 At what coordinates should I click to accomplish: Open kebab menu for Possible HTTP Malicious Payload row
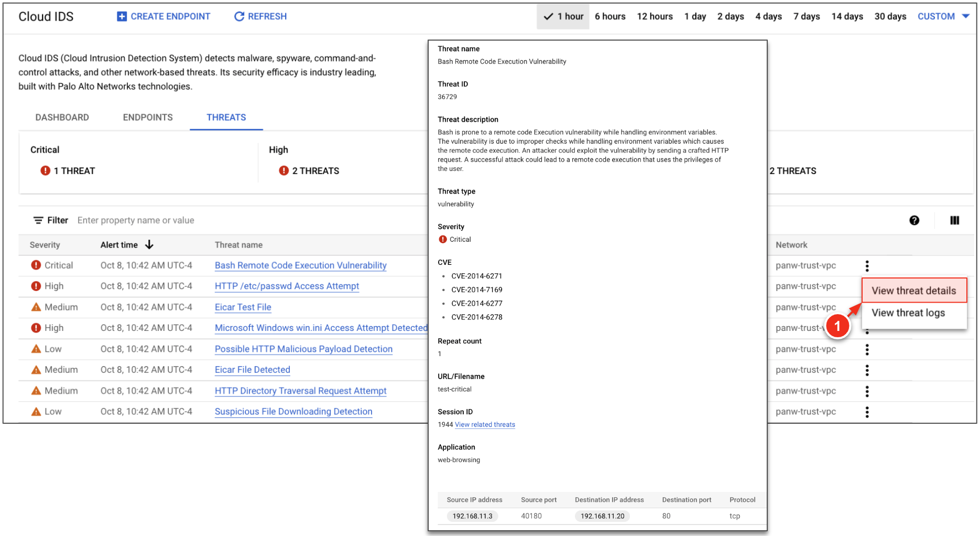tap(867, 349)
